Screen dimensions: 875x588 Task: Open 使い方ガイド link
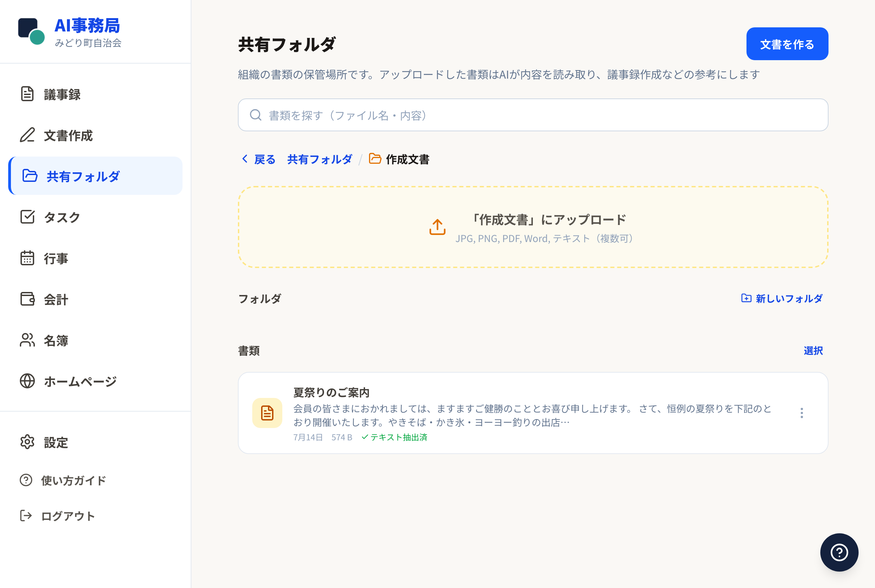click(95, 480)
